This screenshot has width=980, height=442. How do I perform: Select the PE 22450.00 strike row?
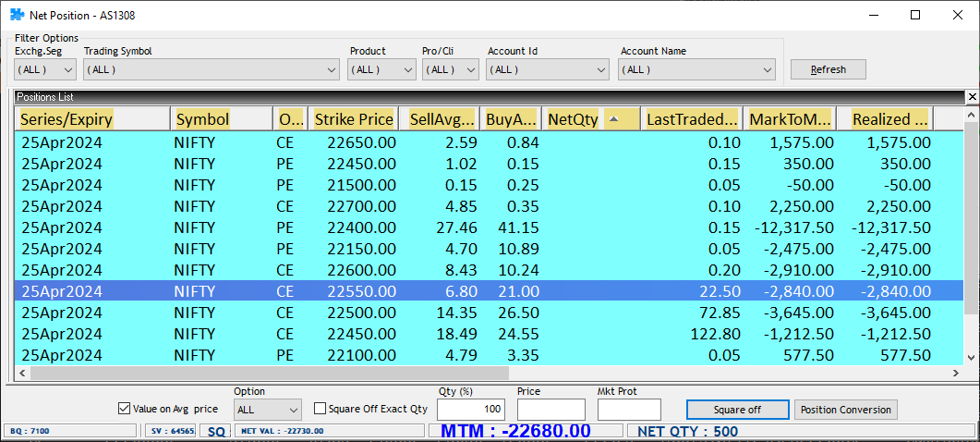pos(489,164)
